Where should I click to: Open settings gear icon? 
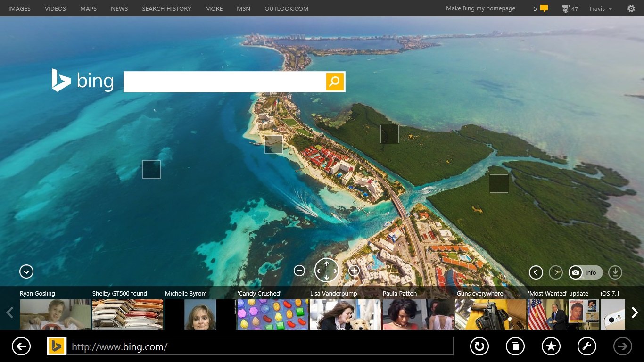[631, 8]
